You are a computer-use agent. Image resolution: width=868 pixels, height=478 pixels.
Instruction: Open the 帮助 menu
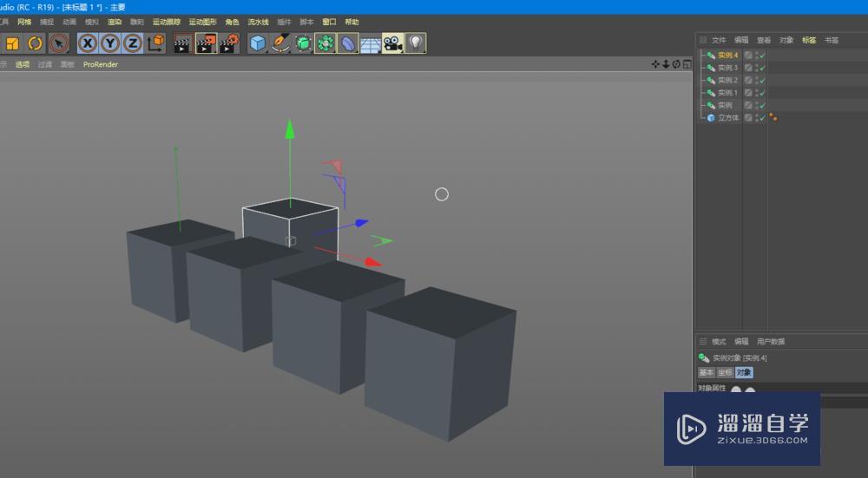(x=352, y=23)
